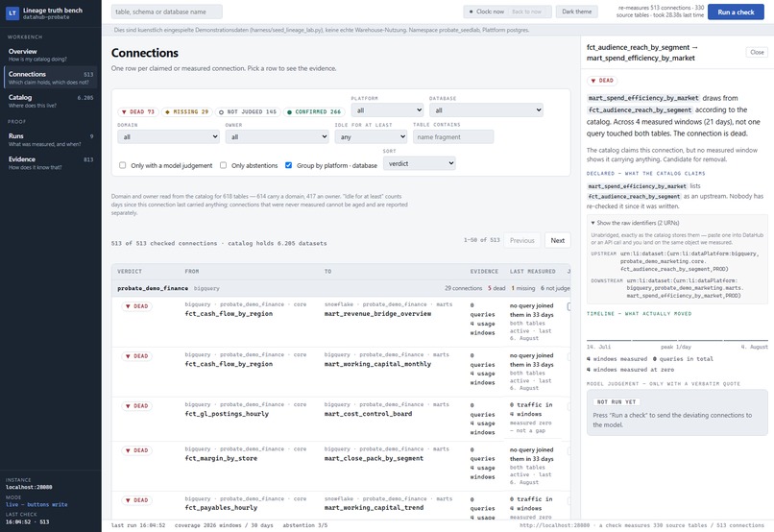This screenshot has height=532, width=774.
Task: Close the connection detail panel
Action: point(757,52)
